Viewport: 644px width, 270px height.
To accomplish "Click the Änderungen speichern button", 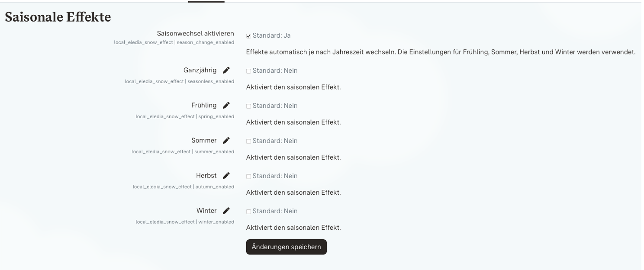I will click(x=286, y=247).
